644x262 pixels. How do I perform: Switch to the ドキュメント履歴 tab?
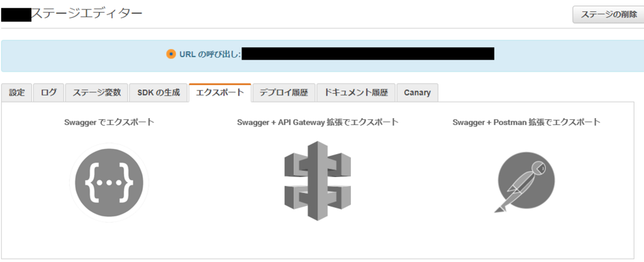[x=356, y=92]
